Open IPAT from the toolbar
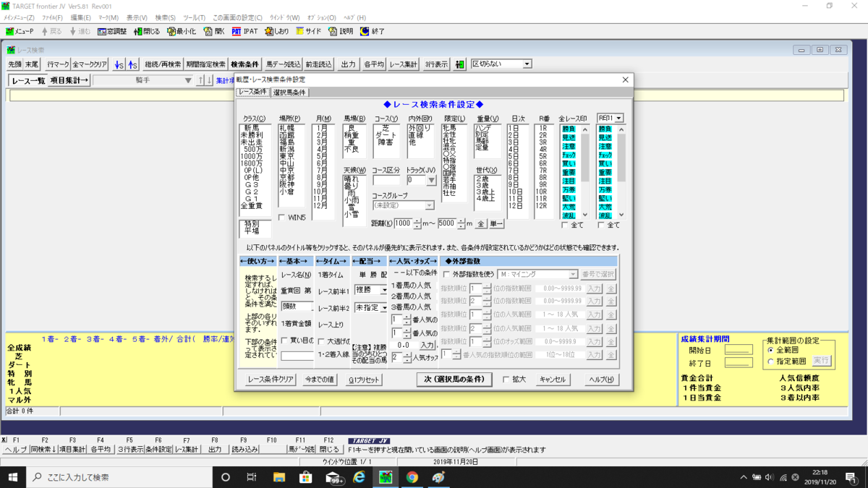 pos(244,31)
